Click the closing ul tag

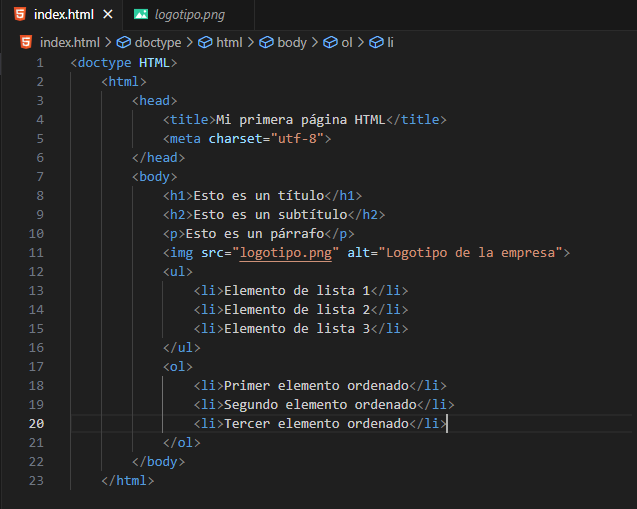[182, 348]
